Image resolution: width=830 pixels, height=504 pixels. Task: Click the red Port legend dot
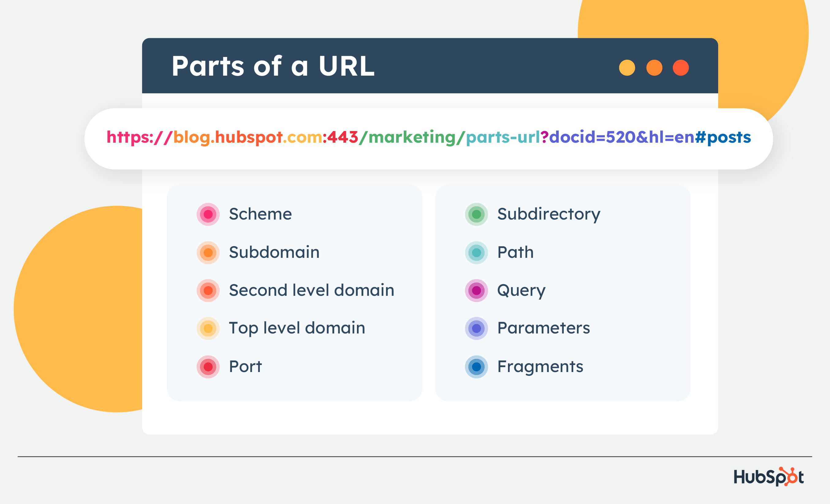[208, 367]
